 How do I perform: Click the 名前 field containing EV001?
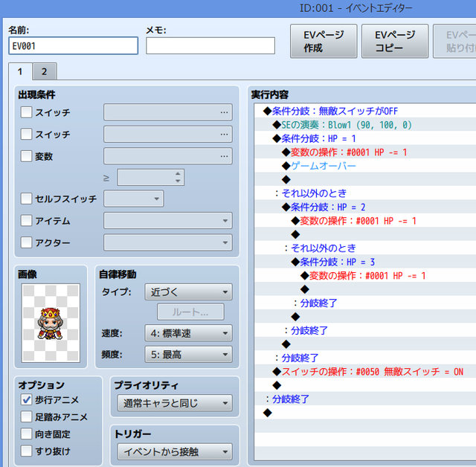click(73, 46)
